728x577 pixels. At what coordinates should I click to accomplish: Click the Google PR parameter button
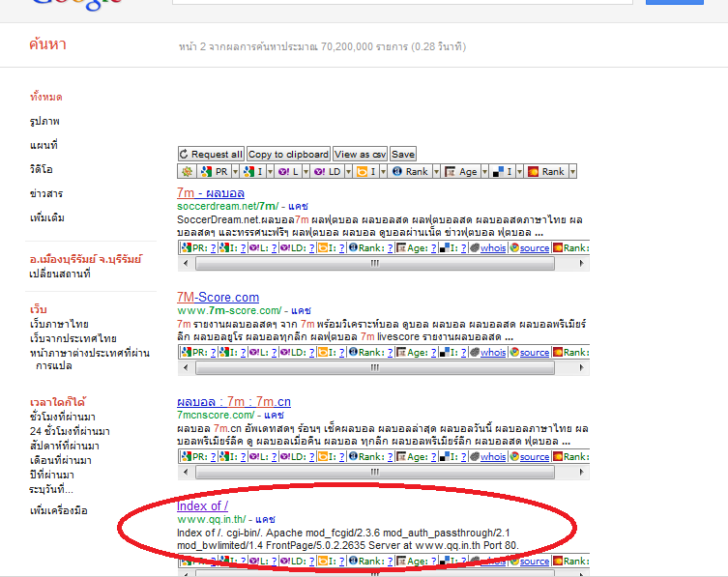point(214,172)
